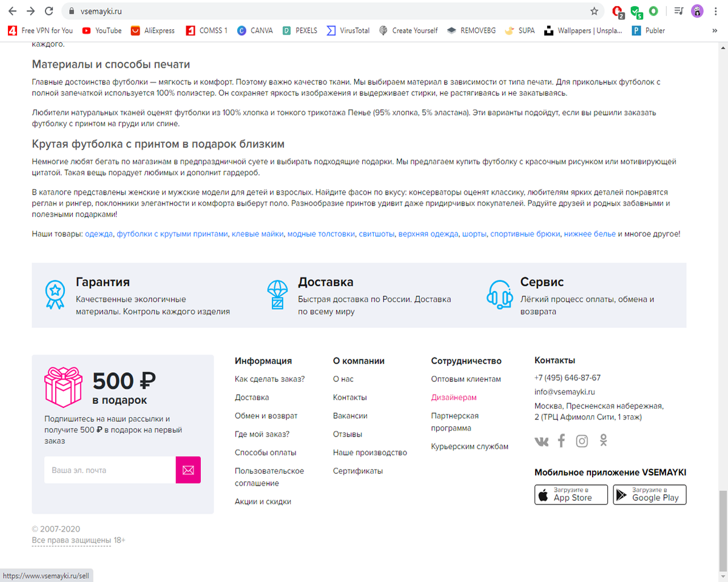Viewport: 728px width, 582px height.
Task: Open the red extension icon with badge 2
Action: [x=618, y=11]
